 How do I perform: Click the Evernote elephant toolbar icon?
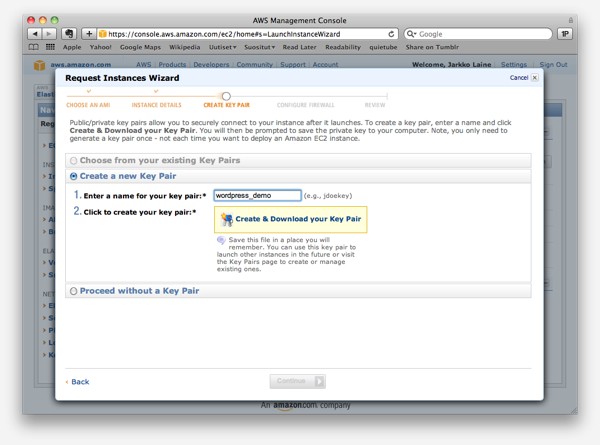point(69,34)
